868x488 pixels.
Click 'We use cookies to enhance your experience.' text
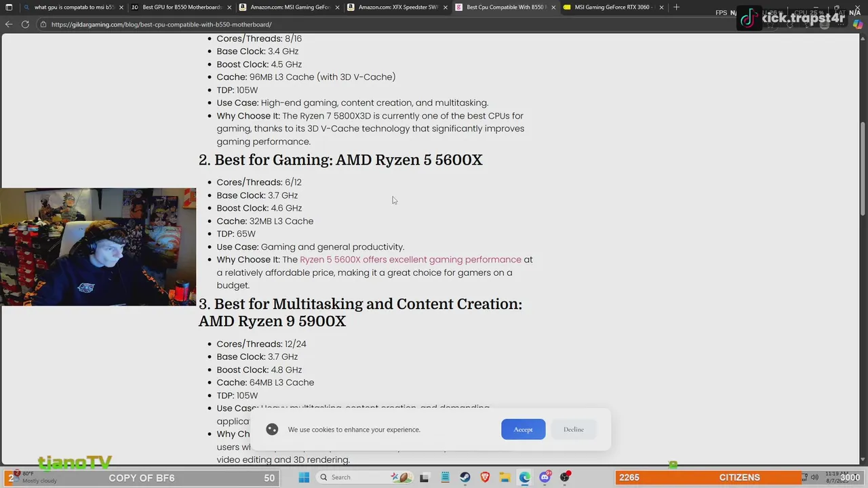(354, 430)
